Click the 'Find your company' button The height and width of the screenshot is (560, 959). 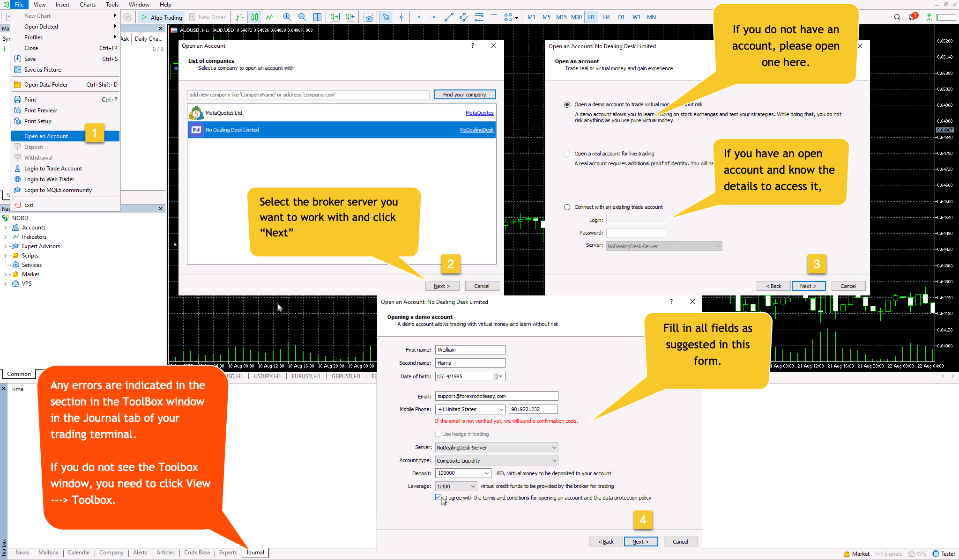pyautogui.click(x=464, y=95)
